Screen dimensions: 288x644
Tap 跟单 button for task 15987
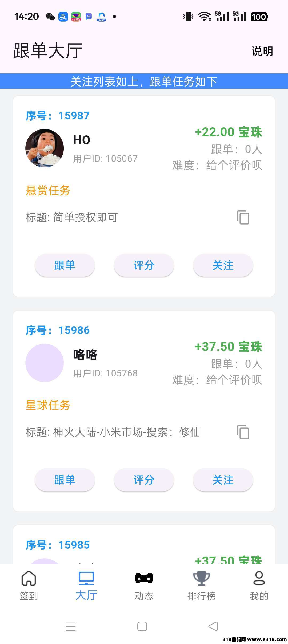click(x=65, y=265)
